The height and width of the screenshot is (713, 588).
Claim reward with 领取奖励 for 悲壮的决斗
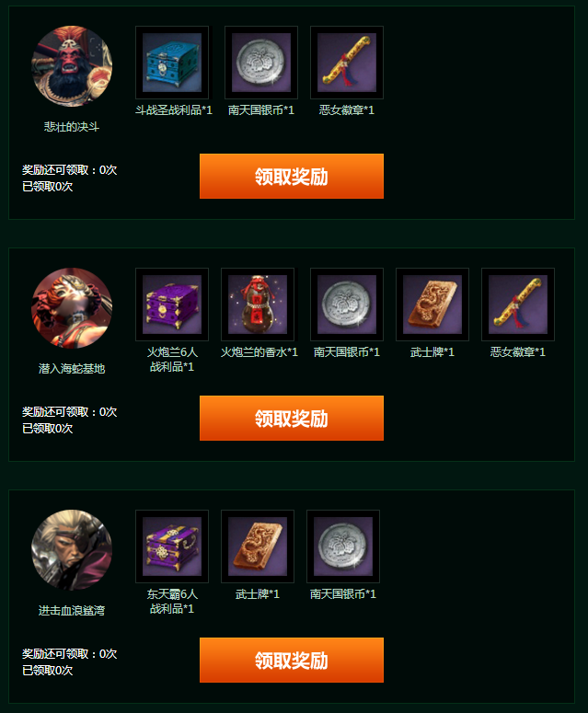(x=292, y=176)
